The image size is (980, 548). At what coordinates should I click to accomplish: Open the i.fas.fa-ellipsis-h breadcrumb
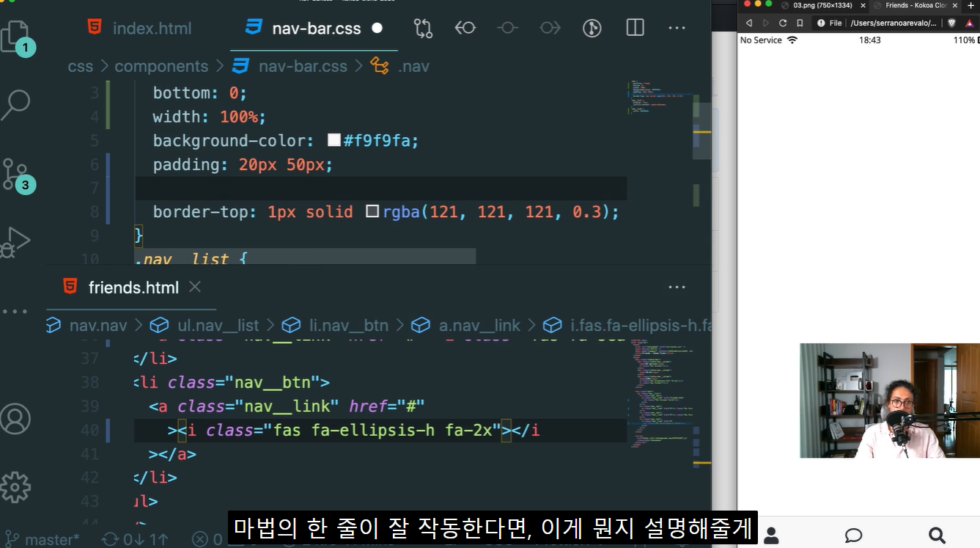pos(627,325)
